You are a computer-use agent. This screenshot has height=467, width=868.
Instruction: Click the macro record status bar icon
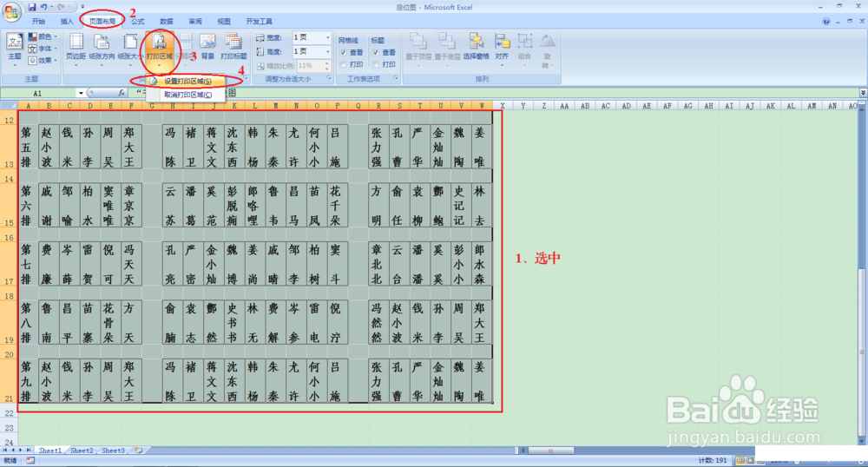point(30,460)
